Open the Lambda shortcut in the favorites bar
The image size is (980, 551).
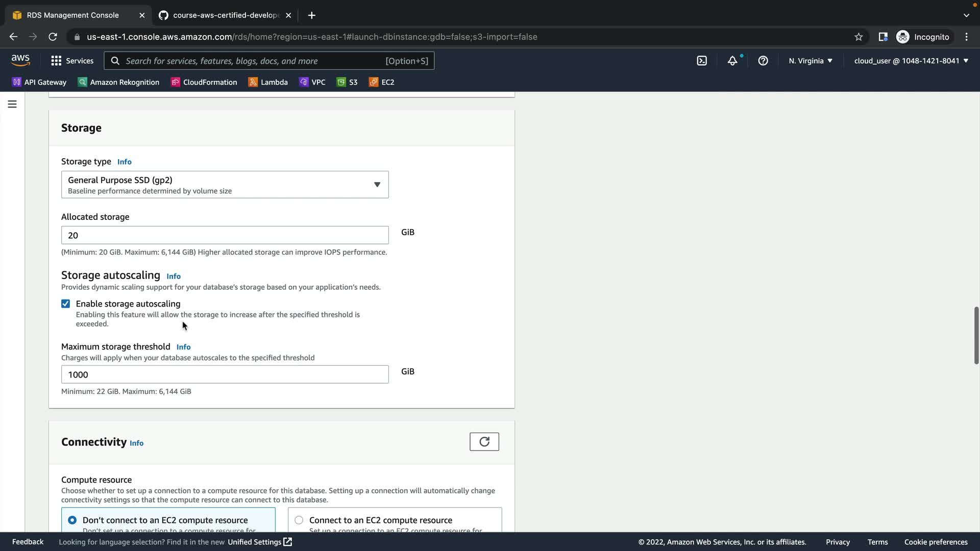click(268, 82)
